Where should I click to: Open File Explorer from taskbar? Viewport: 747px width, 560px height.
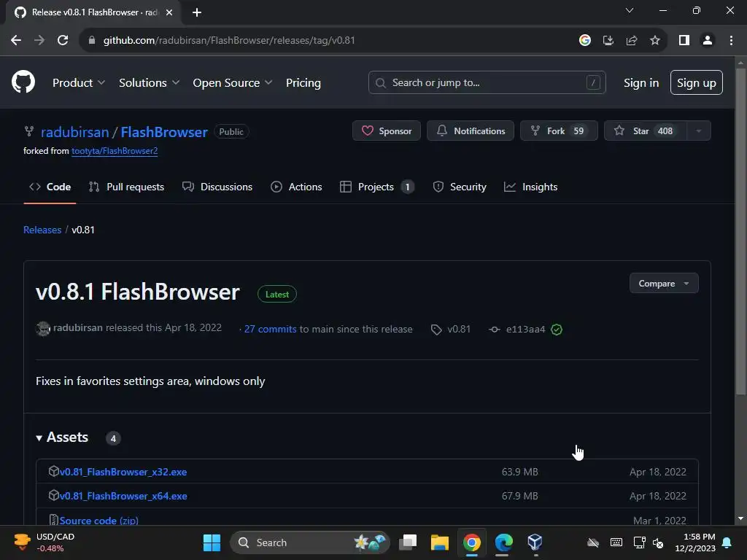coord(440,542)
